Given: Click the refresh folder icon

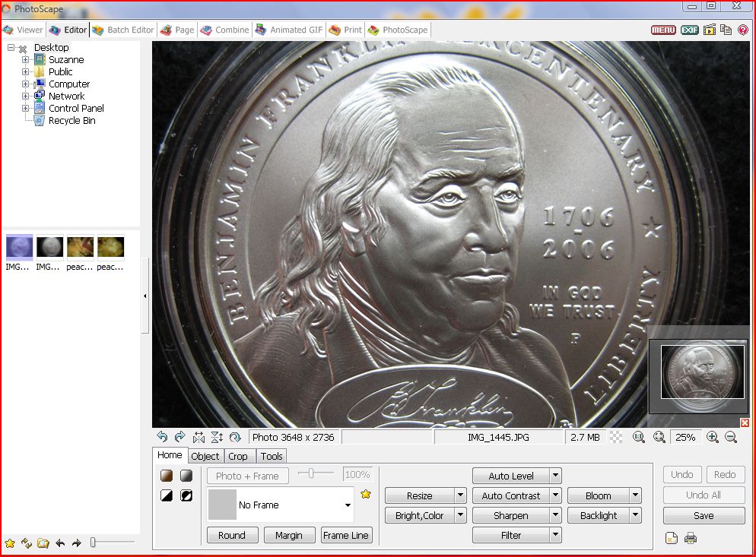Looking at the screenshot, I should (27, 543).
